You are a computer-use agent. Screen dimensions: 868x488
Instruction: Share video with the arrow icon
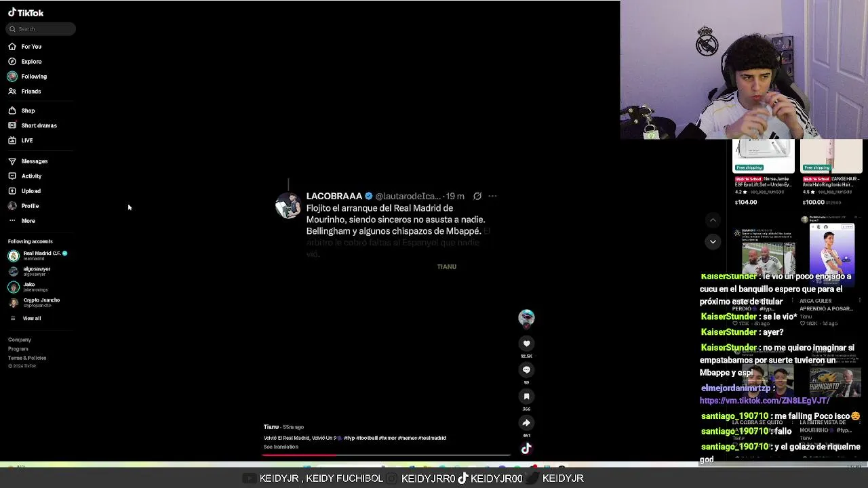[526, 423]
